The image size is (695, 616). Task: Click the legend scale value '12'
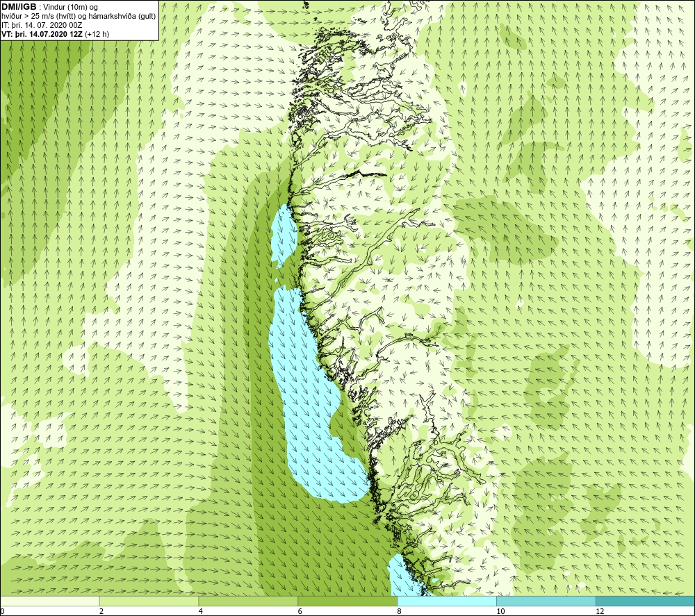click(x=600, y=612)
